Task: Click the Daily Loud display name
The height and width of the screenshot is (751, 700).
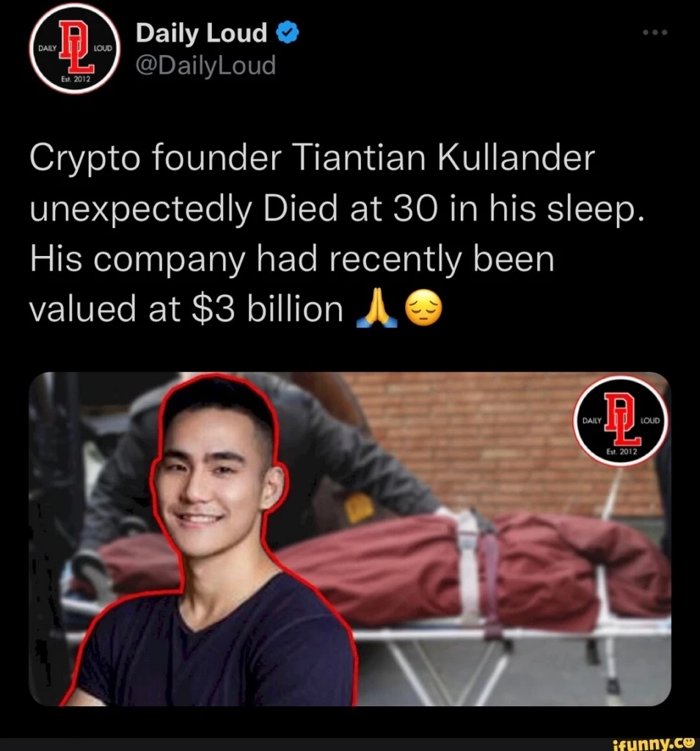Action: click(x=201, y=33)
